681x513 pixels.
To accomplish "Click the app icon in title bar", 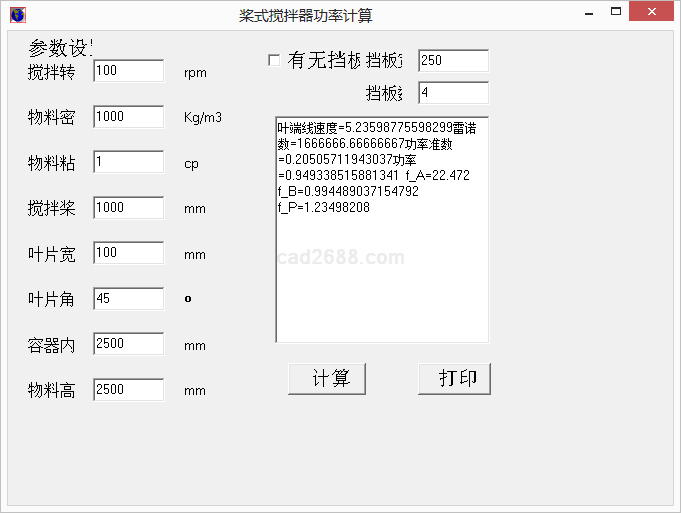I will 17,14.
